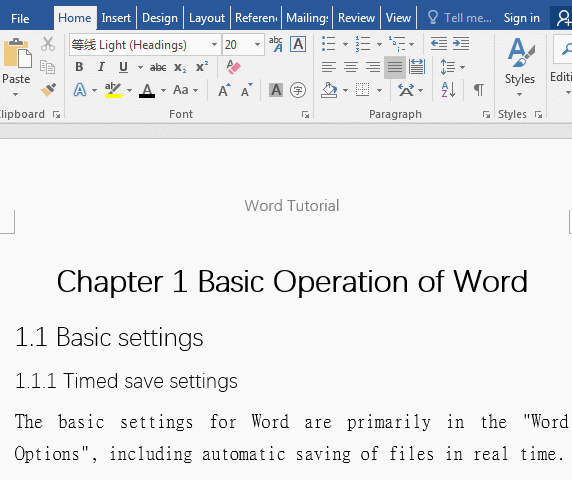The height and width of the screenshot is (480, 572).
Task: Grow font size with larger A
Action: click(x=224, y=90)
